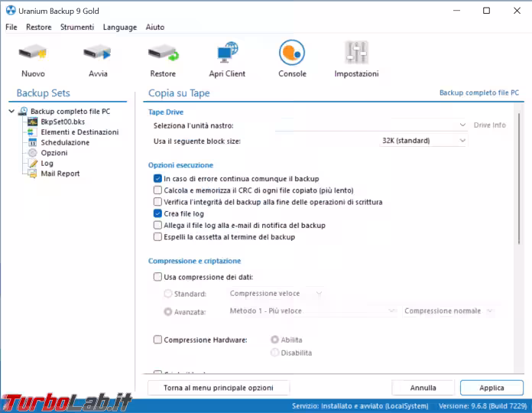Open the Console icon

click(292, 53)
